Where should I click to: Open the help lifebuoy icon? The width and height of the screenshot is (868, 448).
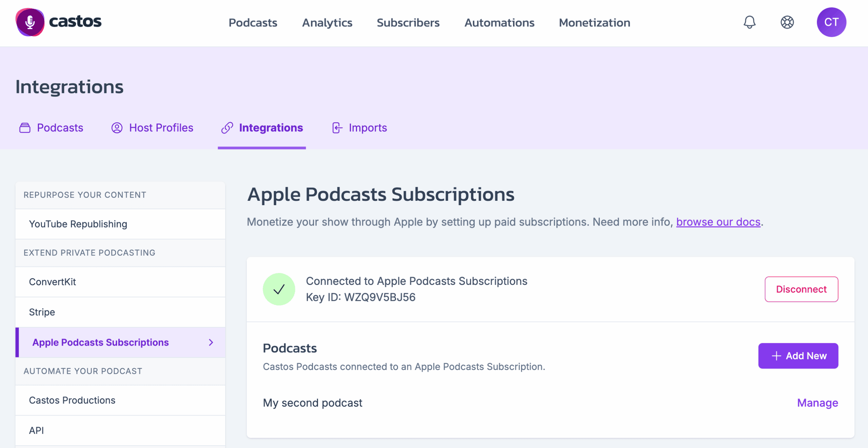787,22
